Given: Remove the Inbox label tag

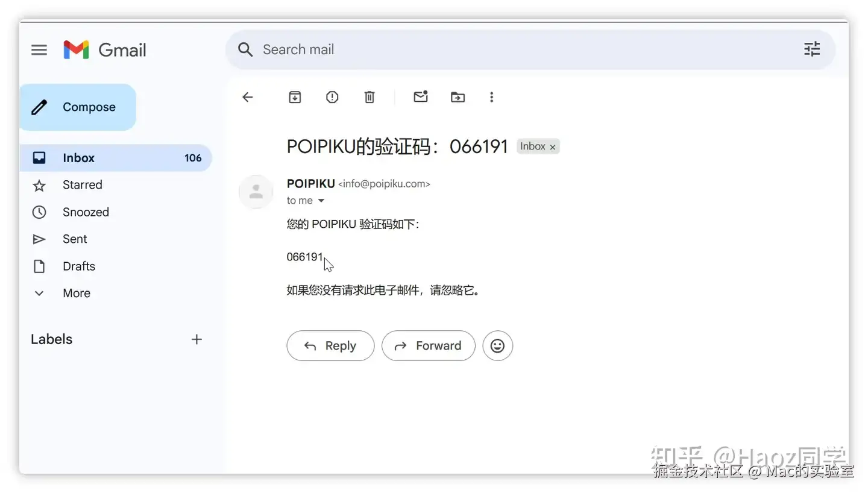Looking at the screenshot, I should (553, 147).
